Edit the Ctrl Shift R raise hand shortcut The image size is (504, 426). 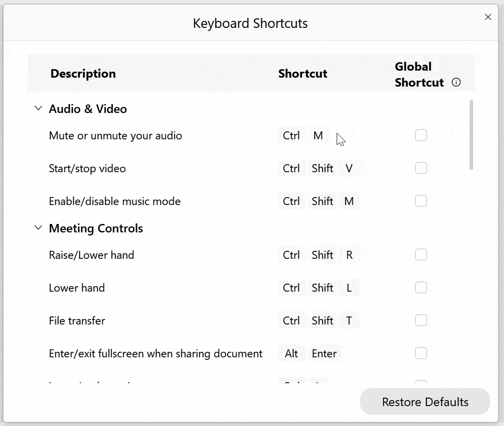318,255
